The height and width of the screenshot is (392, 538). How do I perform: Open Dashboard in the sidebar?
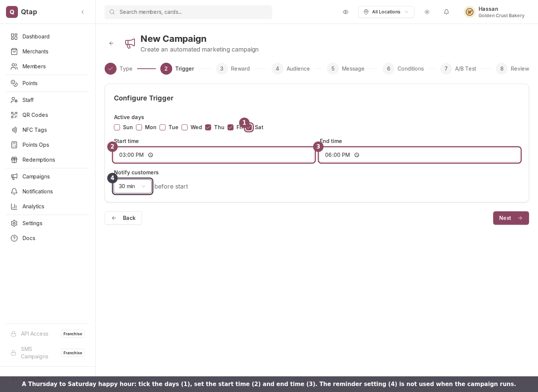48,37
